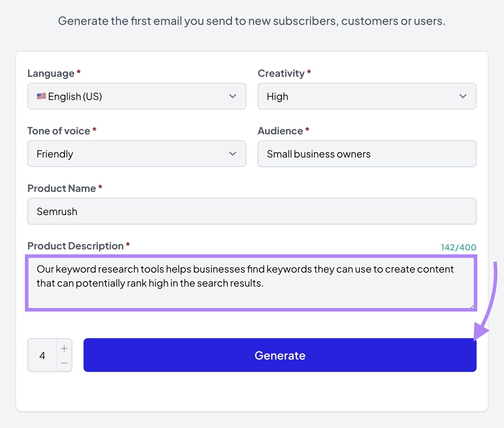The height and width of the screenshot is (428, 504).
Task: Click the Product Name label
Action: 61,188
